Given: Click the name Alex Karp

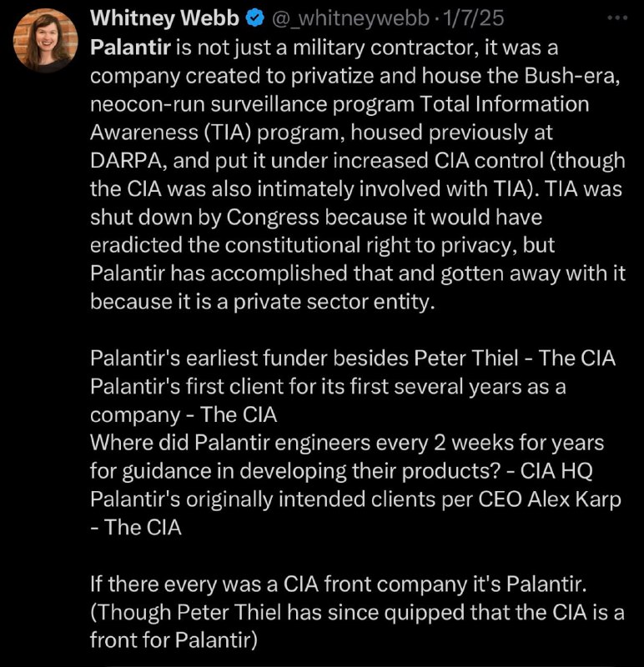Looking at the screenshot, I should (574, 499).
